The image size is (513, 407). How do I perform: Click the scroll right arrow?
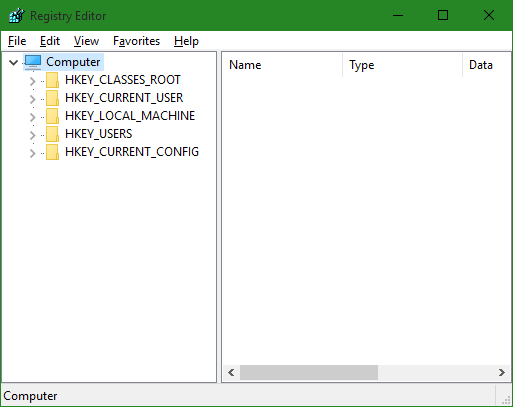(502, 372)
